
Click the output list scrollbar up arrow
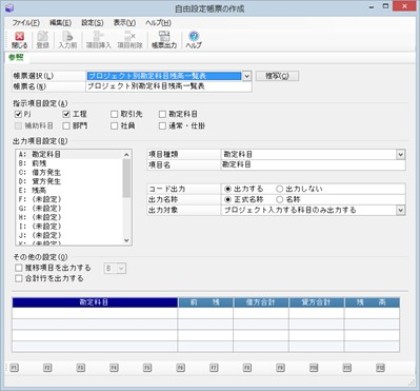pyautogui.click(x=127, y=154)
